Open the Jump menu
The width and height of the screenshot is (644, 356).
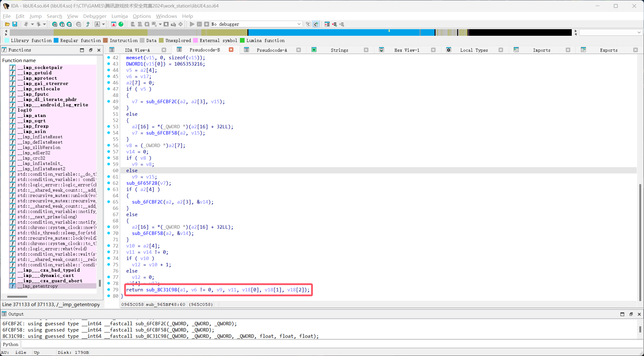35,16
